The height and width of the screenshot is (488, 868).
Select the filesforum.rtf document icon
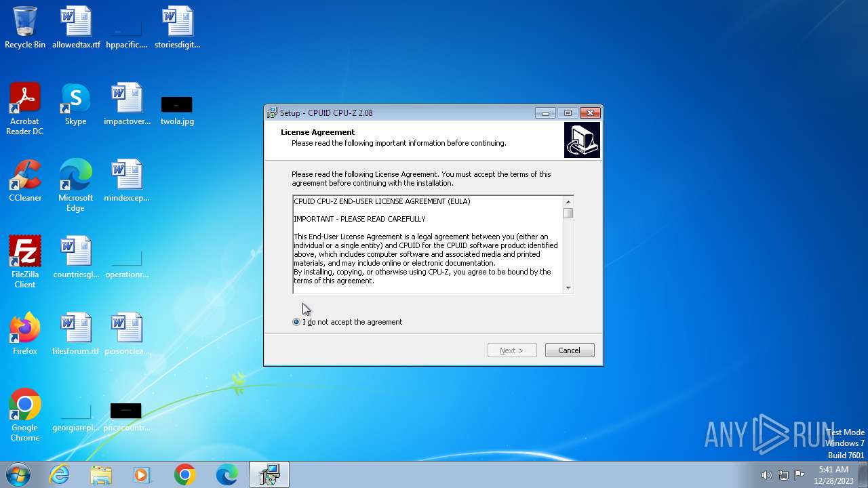[76, 334]
